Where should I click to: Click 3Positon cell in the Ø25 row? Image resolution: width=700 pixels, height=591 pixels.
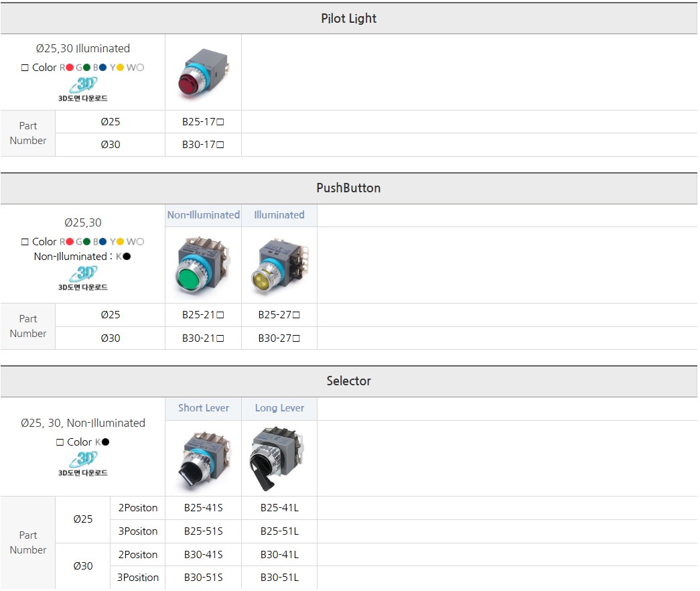138,531
